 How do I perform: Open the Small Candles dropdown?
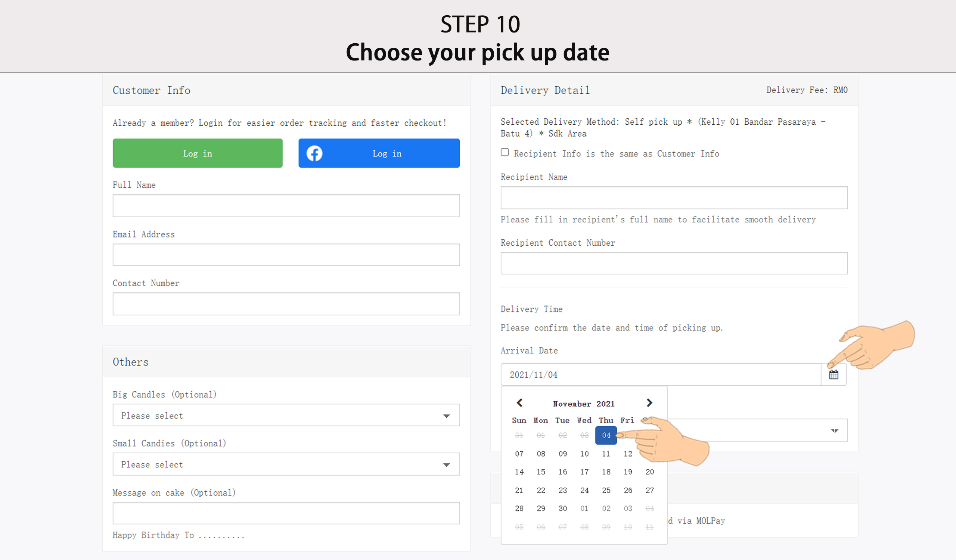(x=286, y=464)
